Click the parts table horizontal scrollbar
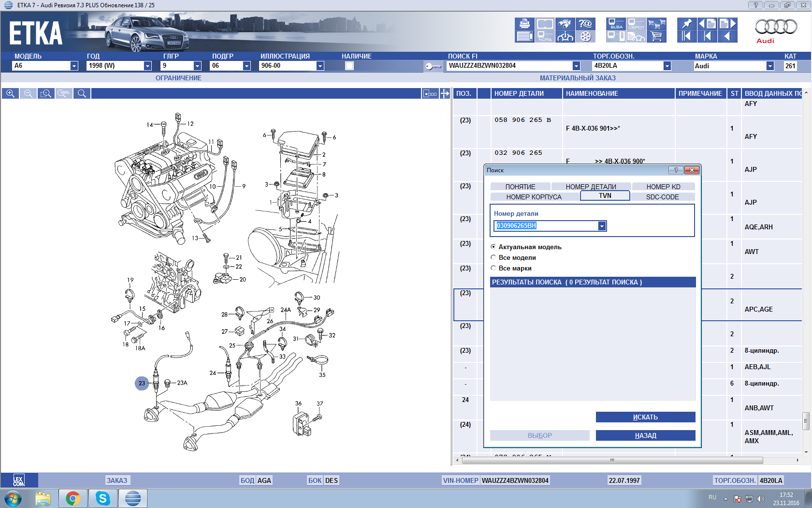The height and width of the screenshot is (508, 812). [x=612, y=460]
